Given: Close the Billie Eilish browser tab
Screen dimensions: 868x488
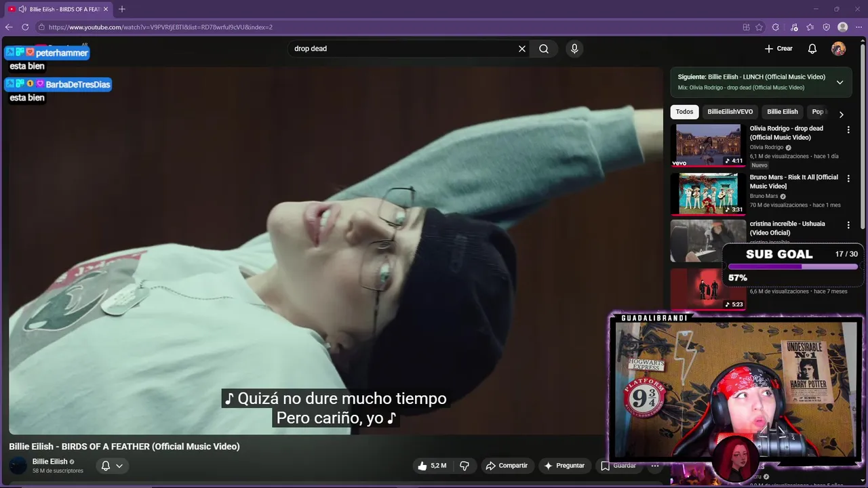Looking at the screenshot, I should tap(106, 9).
